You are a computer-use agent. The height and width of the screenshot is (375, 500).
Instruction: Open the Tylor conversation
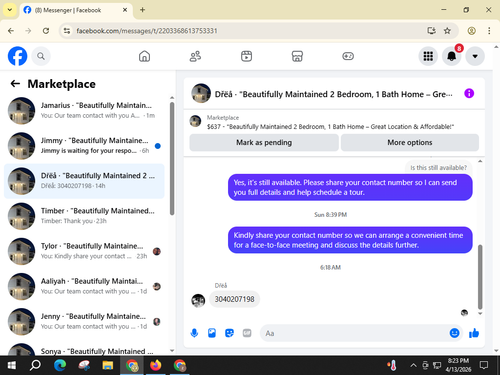pos(84,251)
